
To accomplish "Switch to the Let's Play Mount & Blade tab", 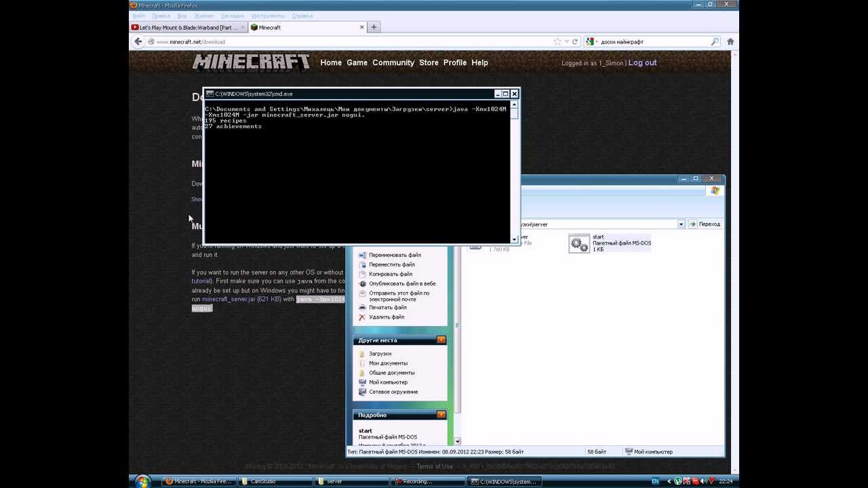I will click(x=188, y=28).
